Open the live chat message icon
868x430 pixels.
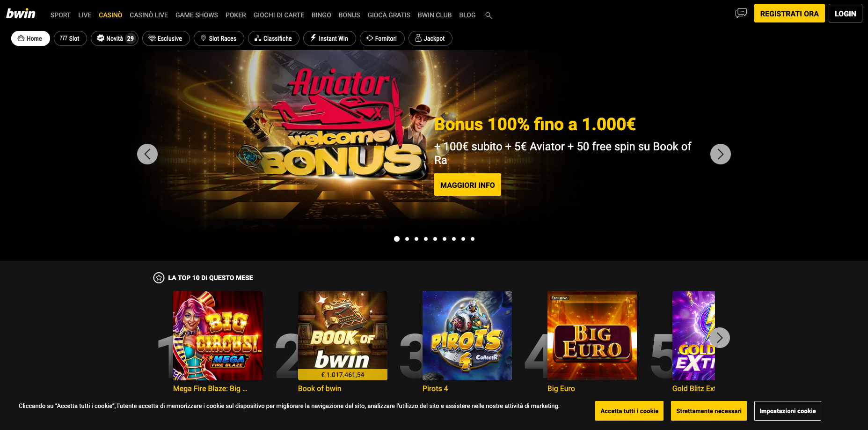[741, 13]
